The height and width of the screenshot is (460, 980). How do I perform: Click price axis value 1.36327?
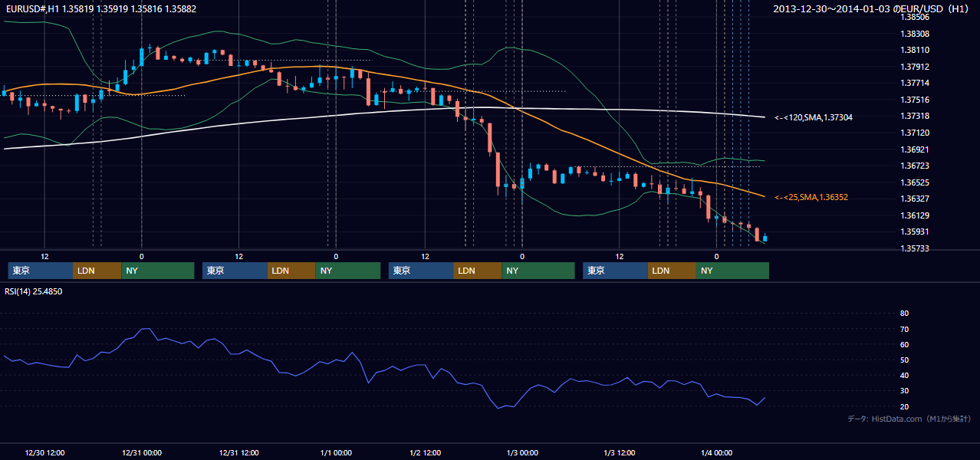click(x=914, y=199)
